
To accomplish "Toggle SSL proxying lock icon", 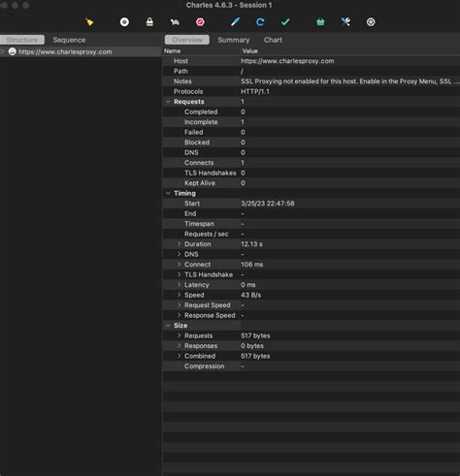I will click(x=149, y=22).
